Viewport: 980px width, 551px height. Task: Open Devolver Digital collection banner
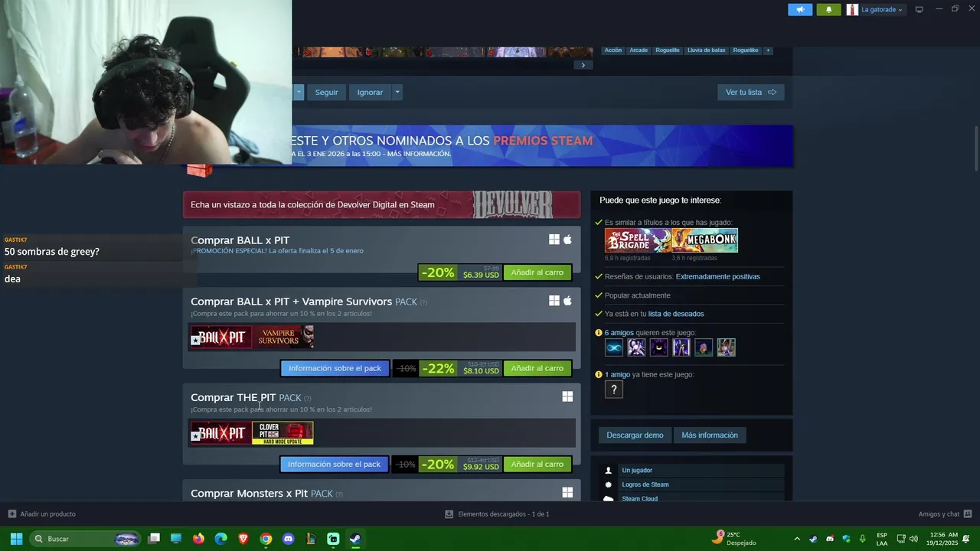[381, 204]
